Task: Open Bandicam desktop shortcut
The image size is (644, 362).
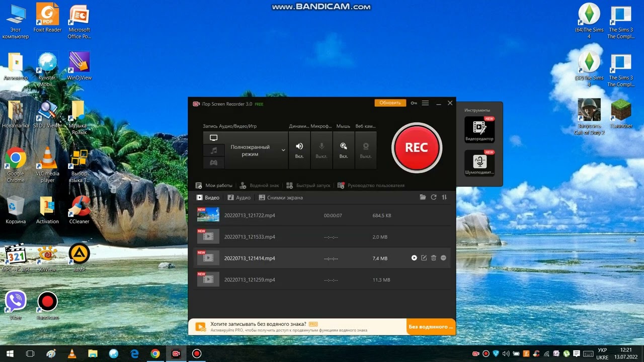Action: [x=47, y=306]
